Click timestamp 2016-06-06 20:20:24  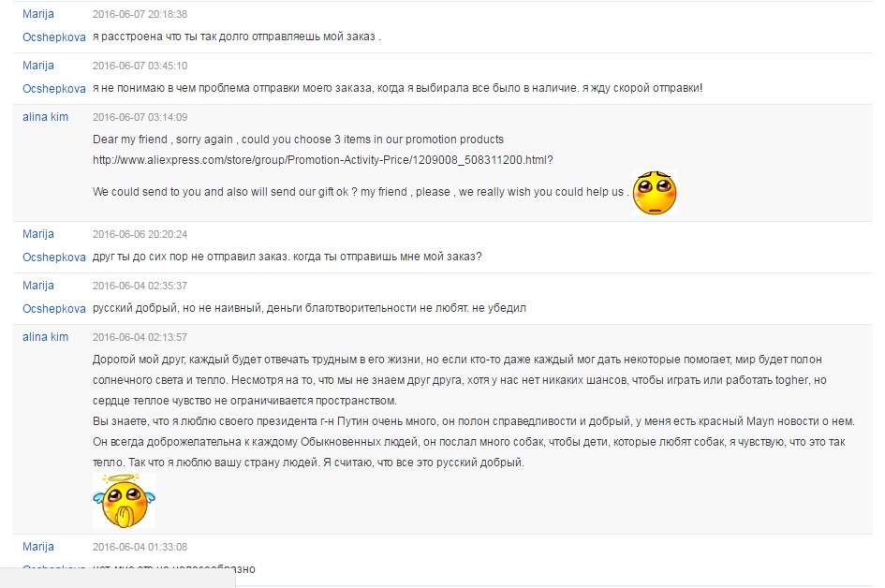tap(140, 234)
